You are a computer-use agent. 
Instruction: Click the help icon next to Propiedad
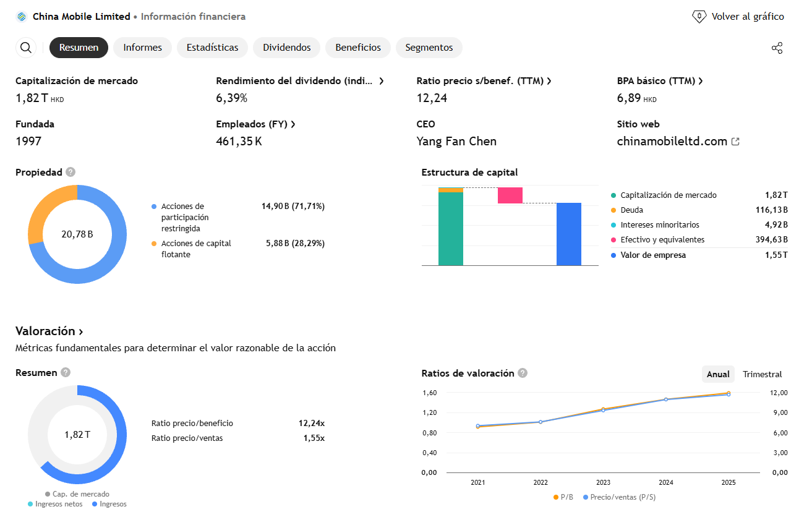click(71, 172)
